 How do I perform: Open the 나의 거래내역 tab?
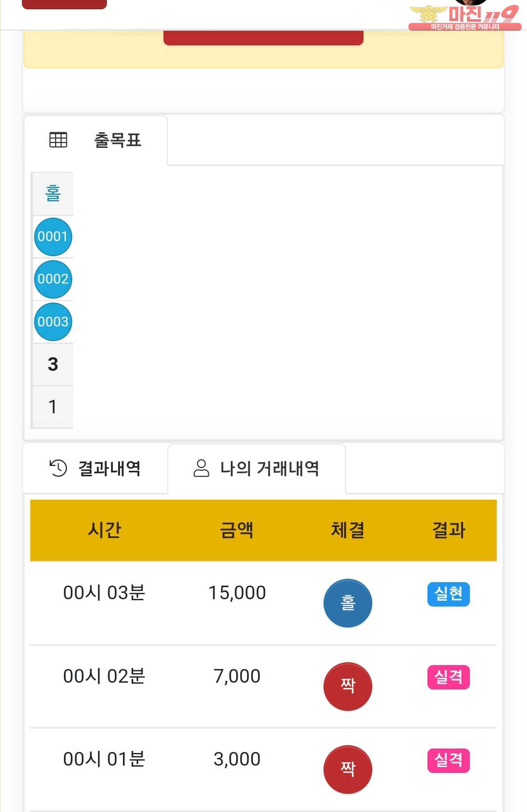tap(257, 468)
